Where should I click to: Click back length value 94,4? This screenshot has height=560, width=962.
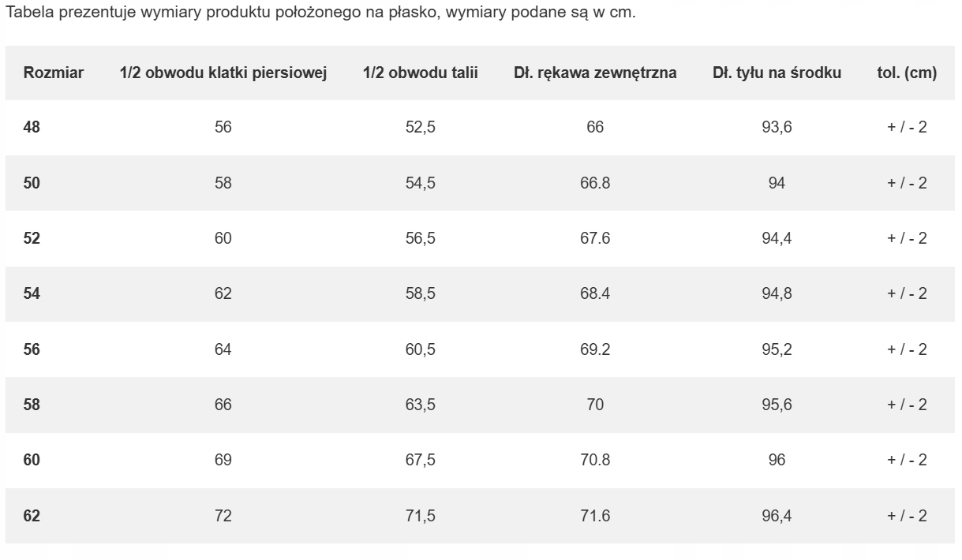click(777, 238)
